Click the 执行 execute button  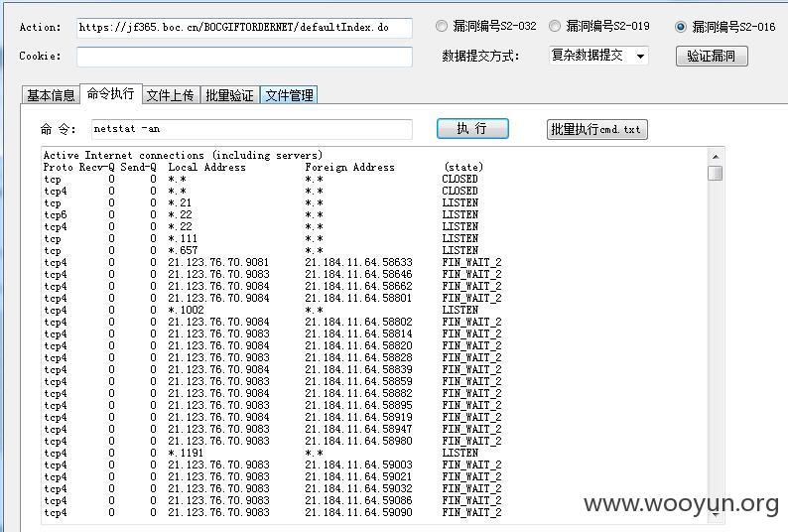pos(472,129)
